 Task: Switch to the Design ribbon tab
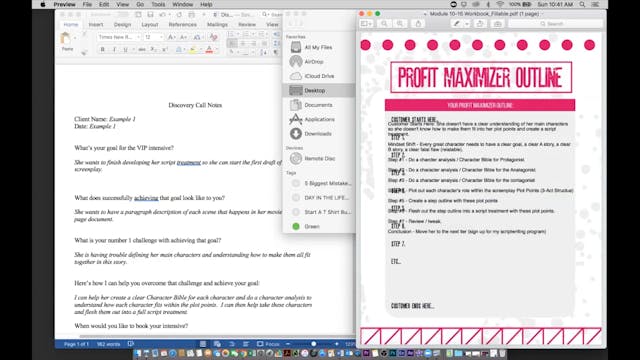pyautogui.click(x=122, y=24)
